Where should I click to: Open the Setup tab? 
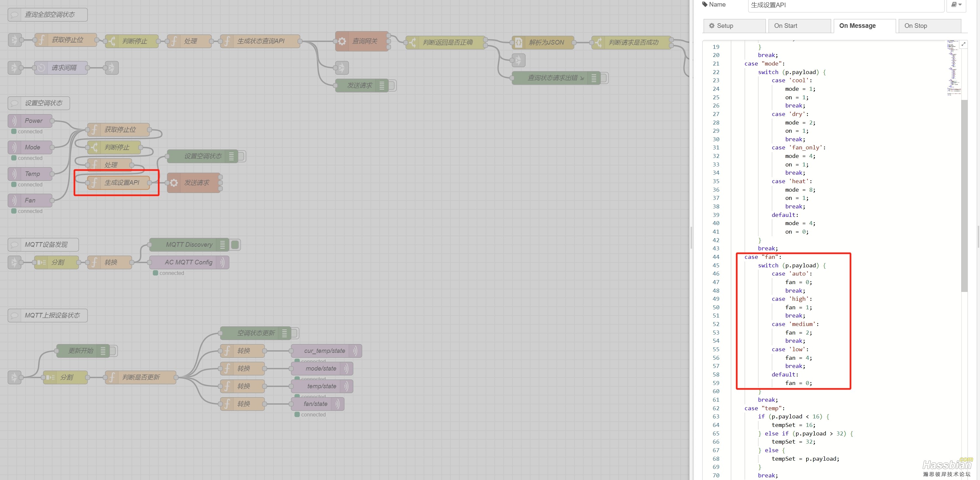[735, 26]
